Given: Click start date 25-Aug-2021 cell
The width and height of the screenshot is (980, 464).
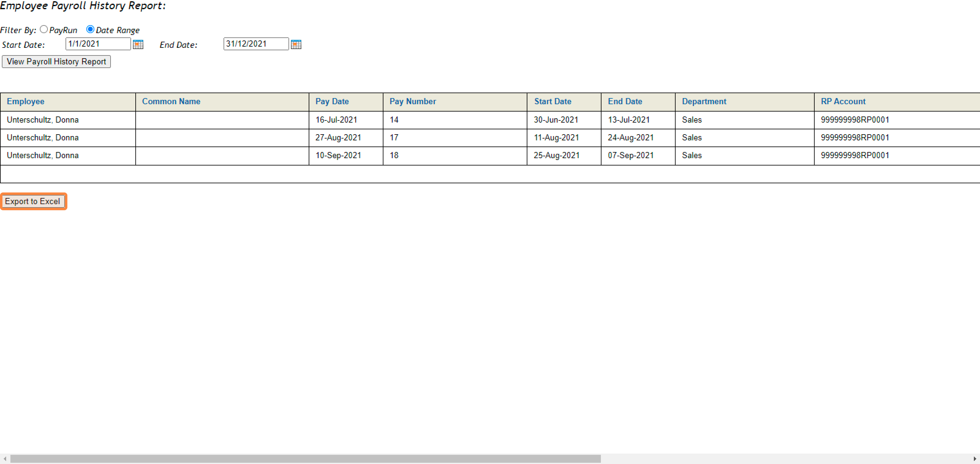Looking at the screenshot, I should 564,156.
